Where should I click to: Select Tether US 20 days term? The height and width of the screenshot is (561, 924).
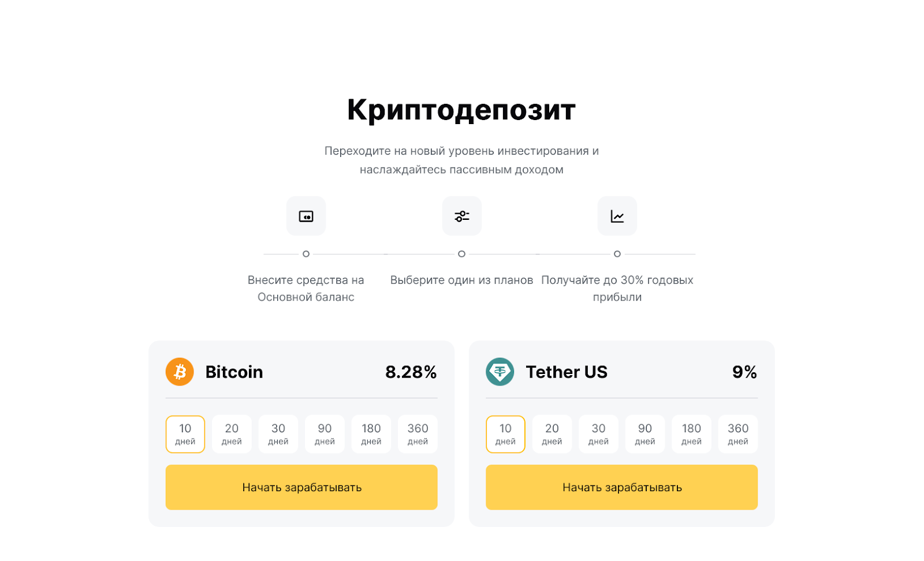(552, 434)
